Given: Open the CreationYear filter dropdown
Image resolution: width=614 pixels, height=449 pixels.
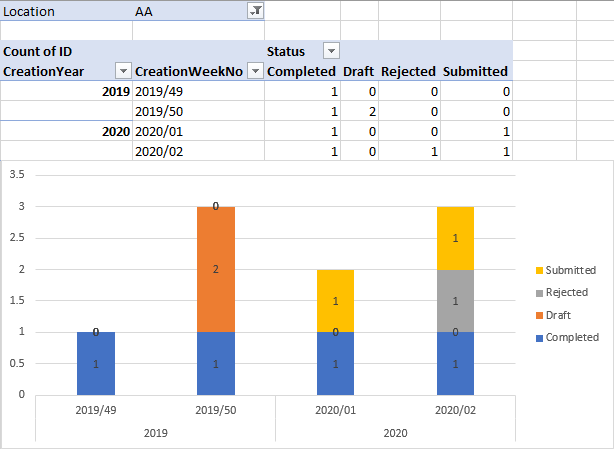Looking at the screenshot, I should coord(123,71).
